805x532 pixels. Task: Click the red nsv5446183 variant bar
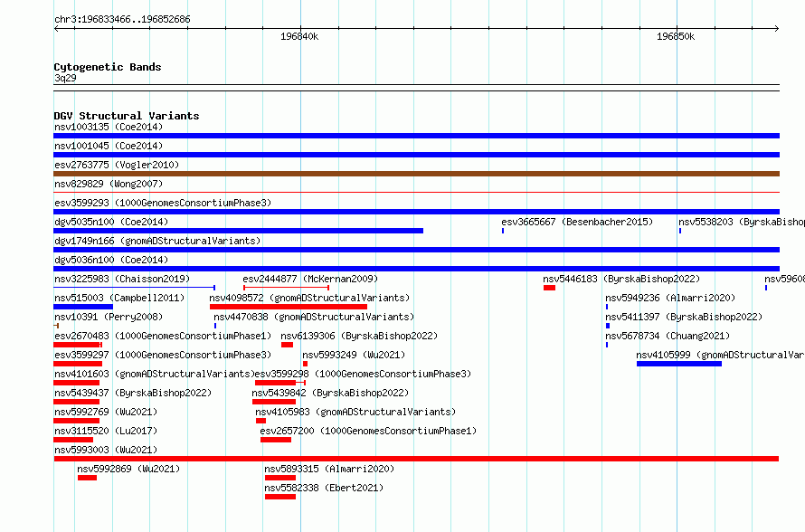tap(549, 288)
